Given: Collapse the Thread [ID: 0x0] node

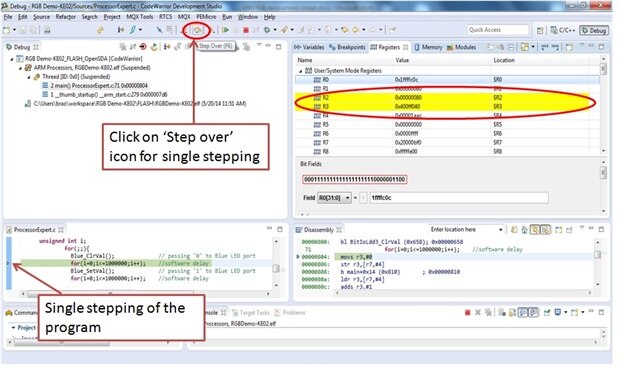Looking at the screenshot, I should (x=29, y=77).
